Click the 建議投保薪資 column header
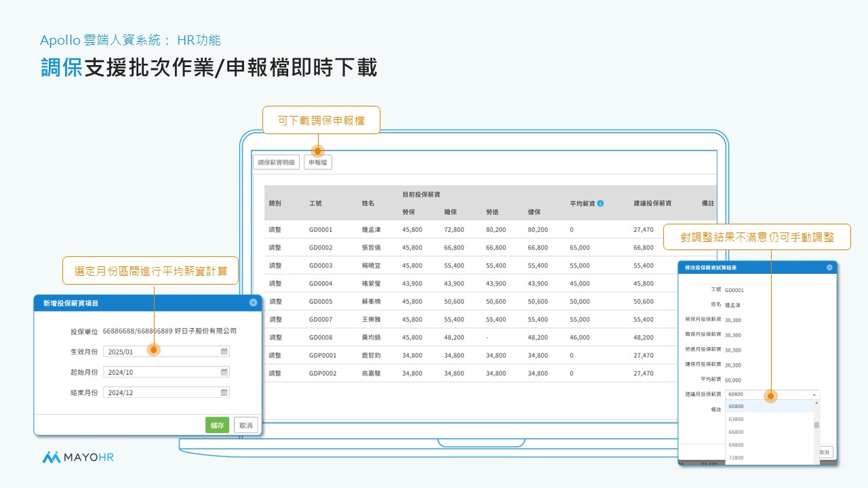Viewport: 868px width, 488px height. [x=652, y=203]
